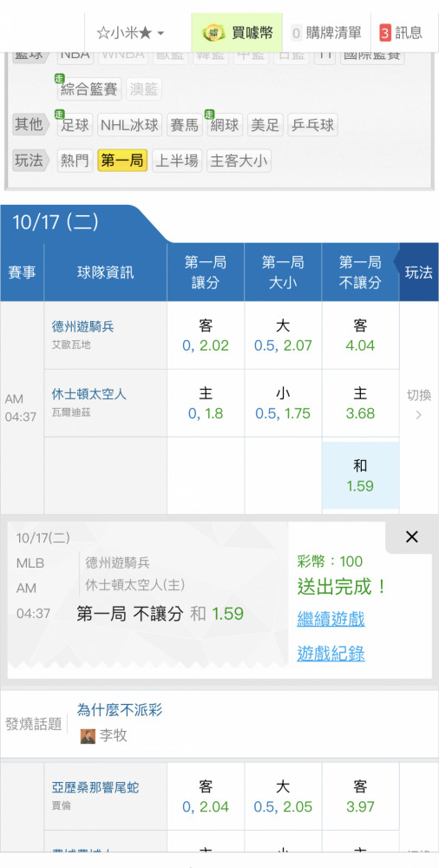Select the NHL冰球 category
This screenshot has width=439, height=868.
point(129,125)
